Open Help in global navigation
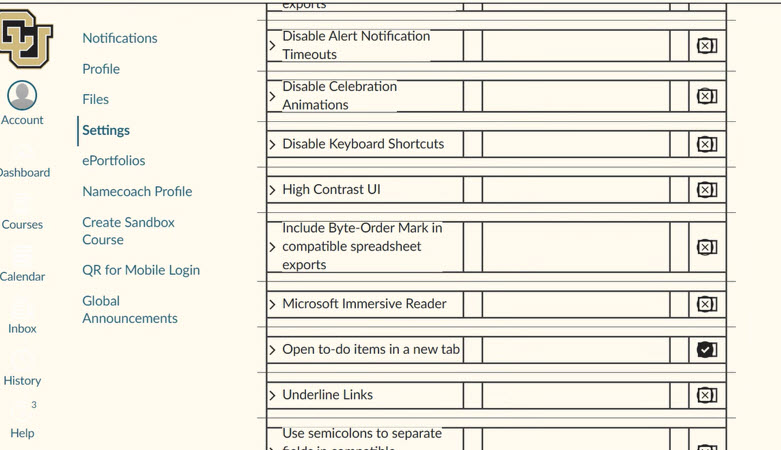The image size is (781, 450). point(22,433)
